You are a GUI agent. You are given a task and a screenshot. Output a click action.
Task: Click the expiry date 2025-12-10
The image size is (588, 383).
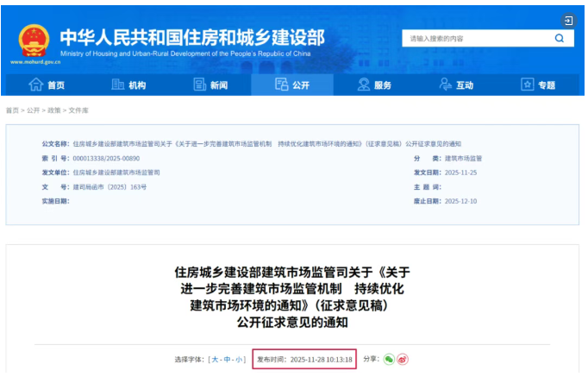click(x=461, y=201)
